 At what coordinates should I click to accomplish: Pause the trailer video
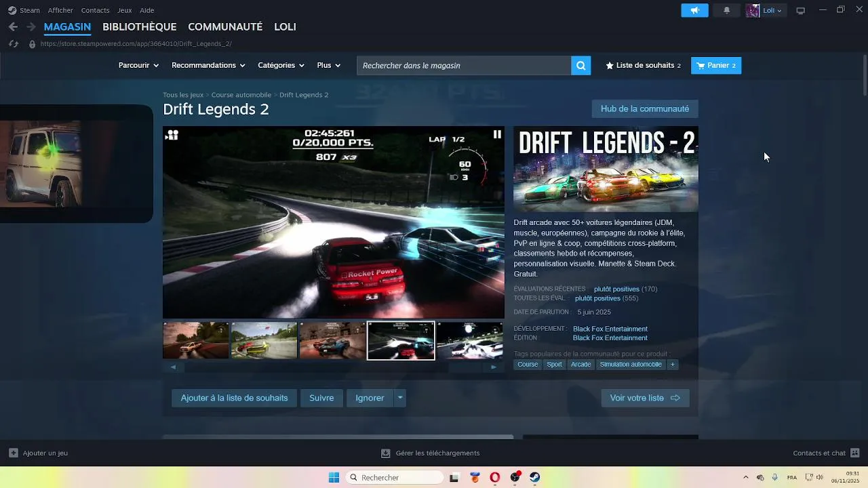click(x=497, y=134)
